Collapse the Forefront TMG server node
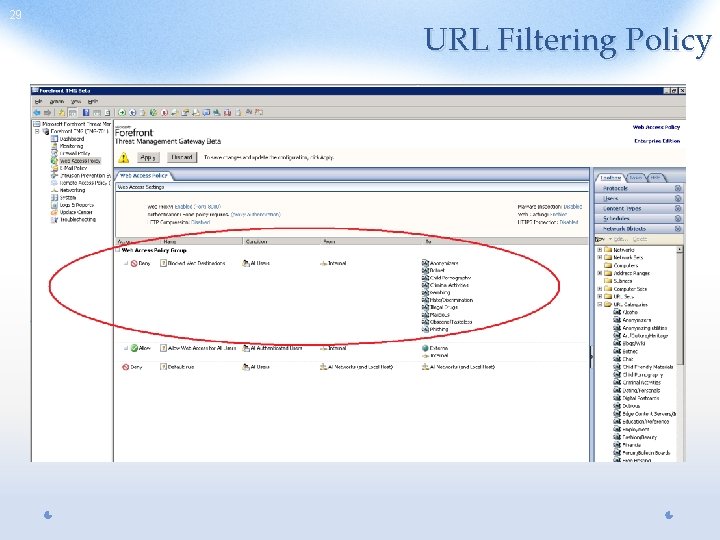This screenshot has width=720, height=540. 38,131
